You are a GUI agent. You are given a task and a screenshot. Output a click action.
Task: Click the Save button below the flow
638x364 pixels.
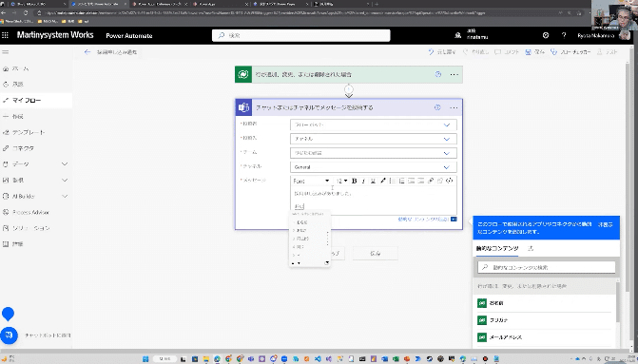click(376, 254)
